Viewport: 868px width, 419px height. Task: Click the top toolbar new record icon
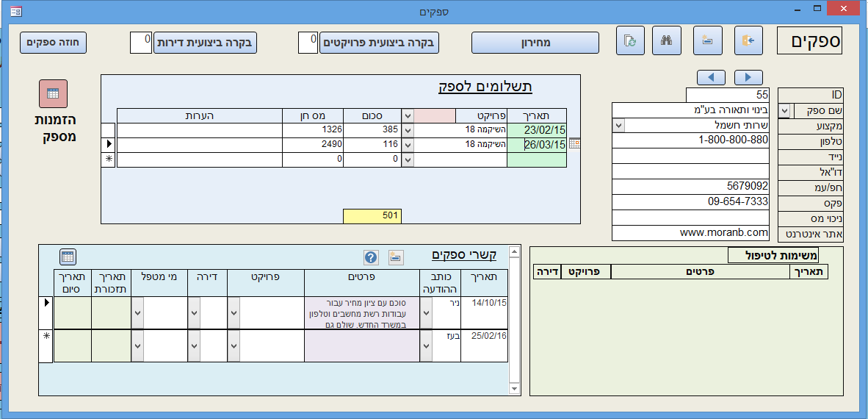point(707,40)
